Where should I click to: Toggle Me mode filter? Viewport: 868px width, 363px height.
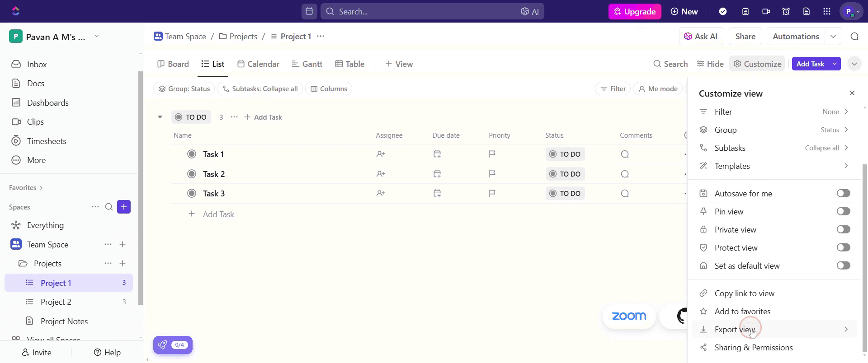[x=658, y=89]
